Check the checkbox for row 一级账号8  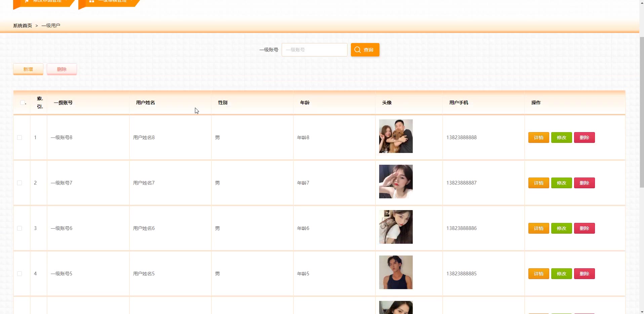(19, 138)
